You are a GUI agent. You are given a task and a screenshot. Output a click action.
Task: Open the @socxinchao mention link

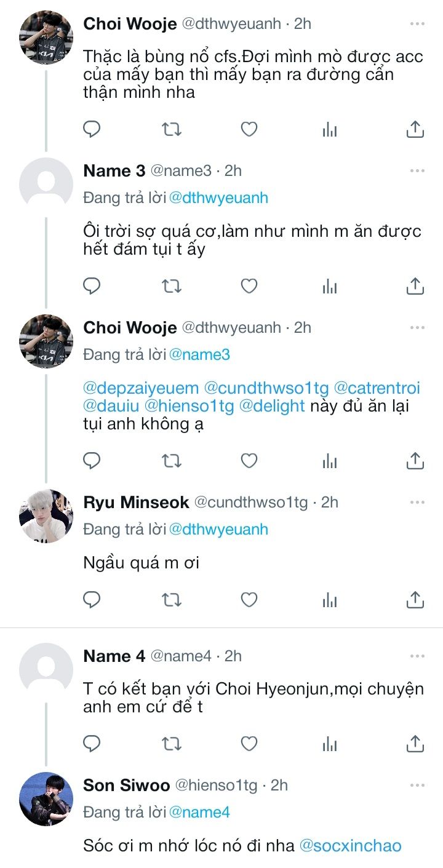(350, 845)
